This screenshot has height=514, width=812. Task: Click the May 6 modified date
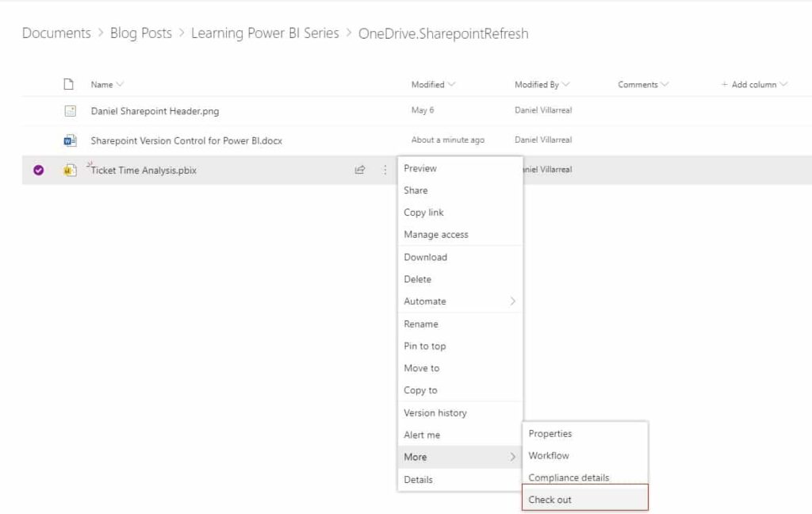423,109
